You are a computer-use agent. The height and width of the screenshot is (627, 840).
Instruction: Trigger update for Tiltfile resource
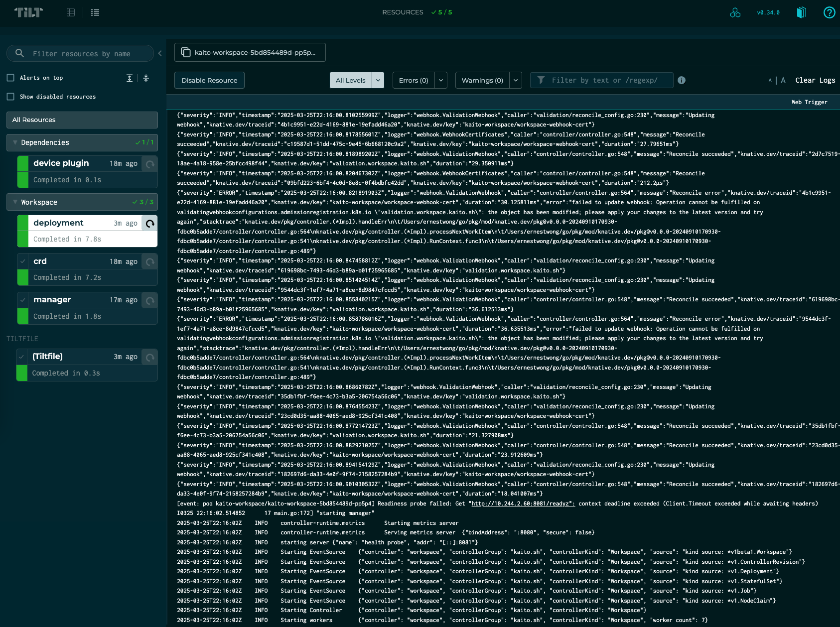click(x=150, y=357)
